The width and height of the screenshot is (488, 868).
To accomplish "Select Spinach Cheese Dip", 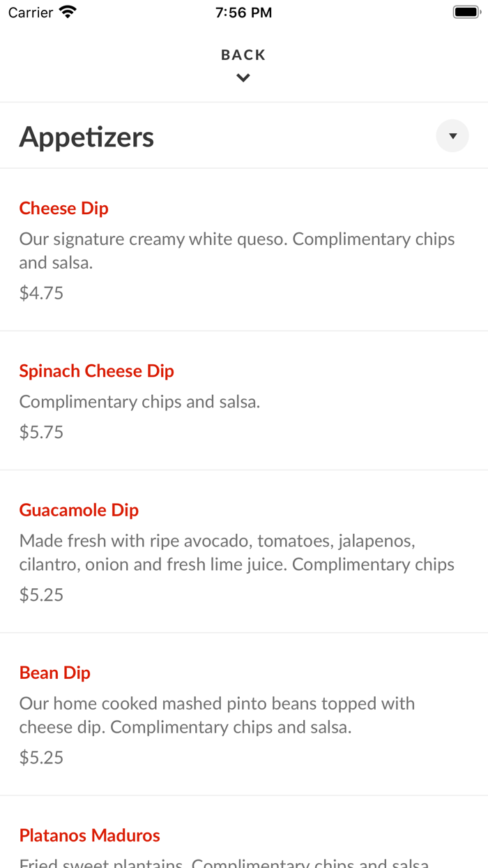I will [96, 371].
